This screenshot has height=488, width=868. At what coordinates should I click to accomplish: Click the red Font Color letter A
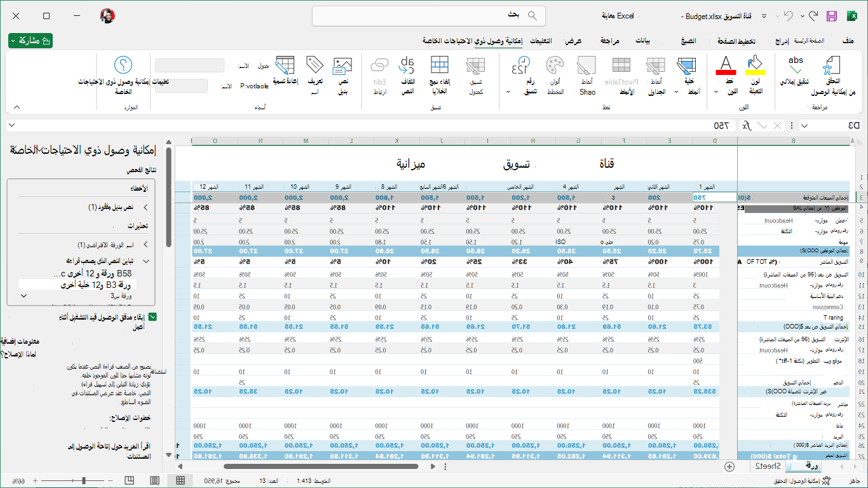tap(726, 65)
